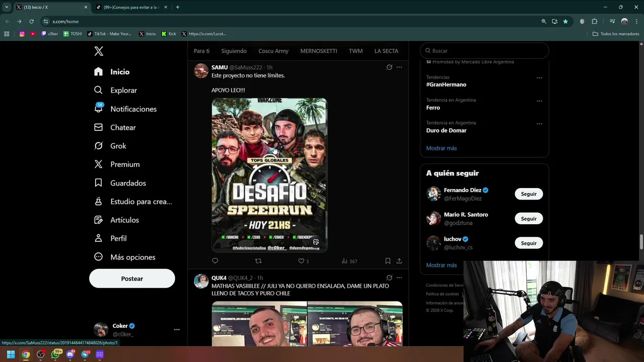The width and height of the screenshot is (644, 362).
Task: Open Desafío Speedrun image
Action: (x=269, y=175)
